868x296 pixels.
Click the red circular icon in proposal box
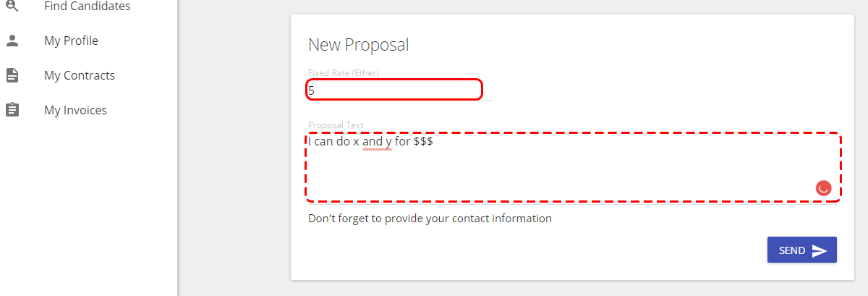pos(823,188)
